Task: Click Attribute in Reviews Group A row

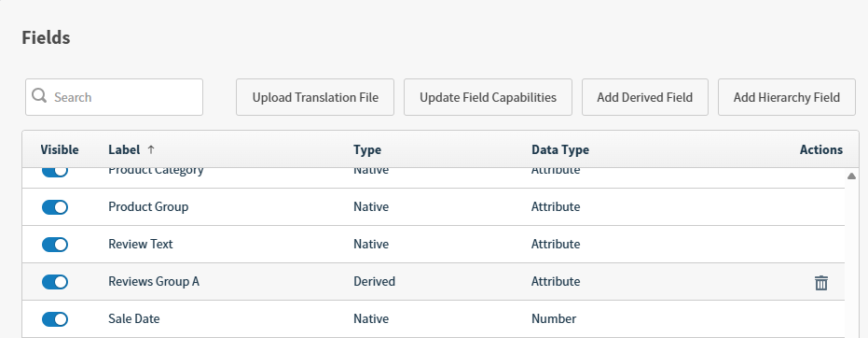Action: tap(556, 281)
